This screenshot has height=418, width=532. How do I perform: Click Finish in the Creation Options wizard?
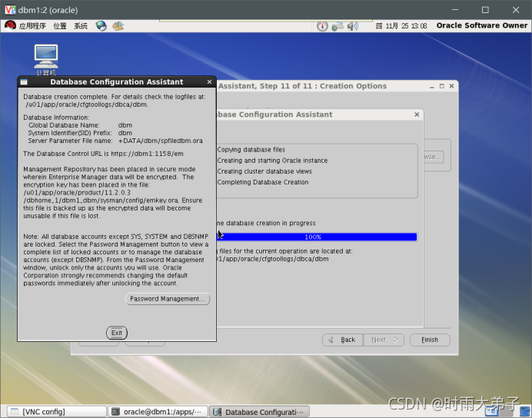430,340
